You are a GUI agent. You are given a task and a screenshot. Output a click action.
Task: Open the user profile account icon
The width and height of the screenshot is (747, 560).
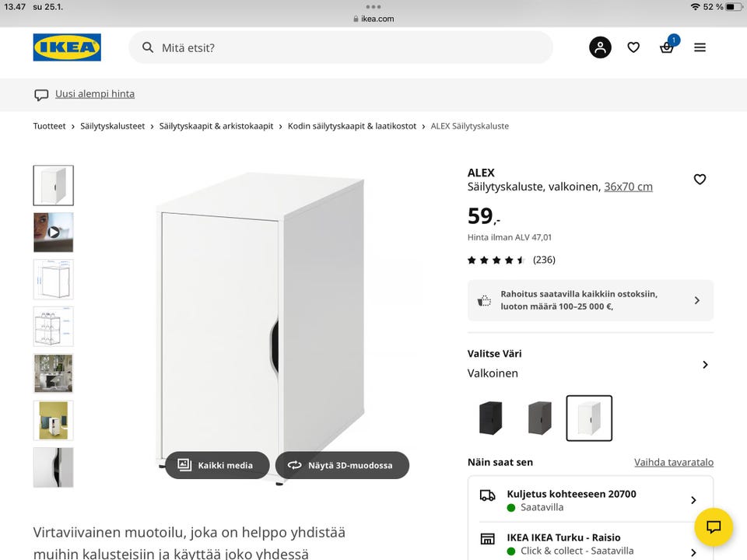point(600,47)
